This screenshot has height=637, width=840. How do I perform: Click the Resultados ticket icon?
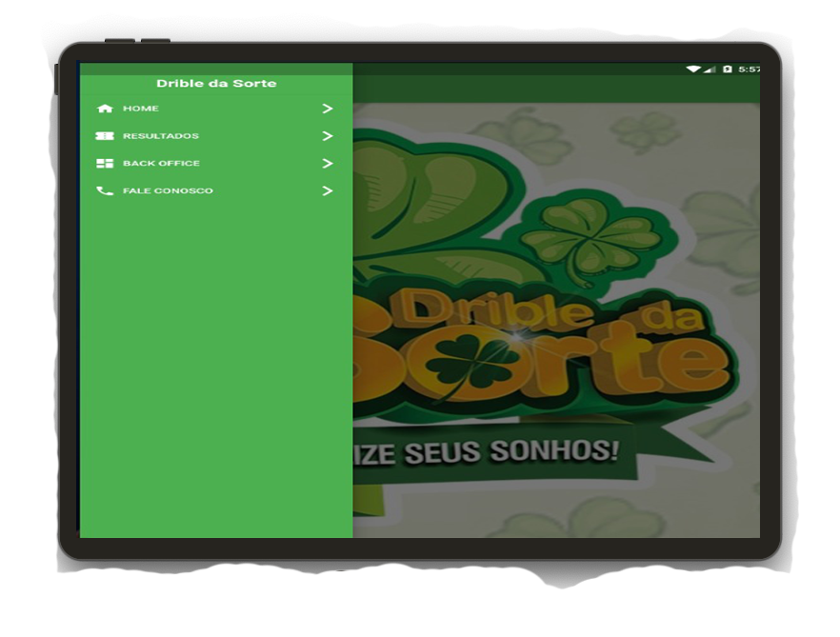point(105,136)
